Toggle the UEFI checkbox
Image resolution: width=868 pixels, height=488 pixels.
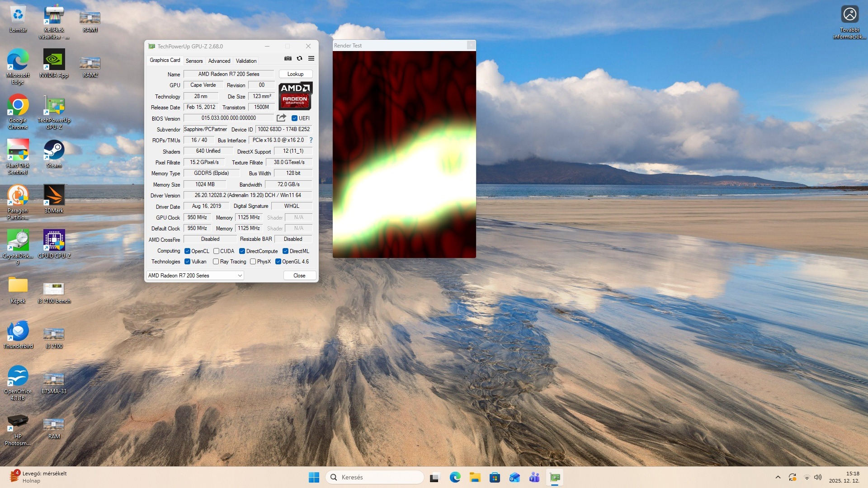[295, 118]
